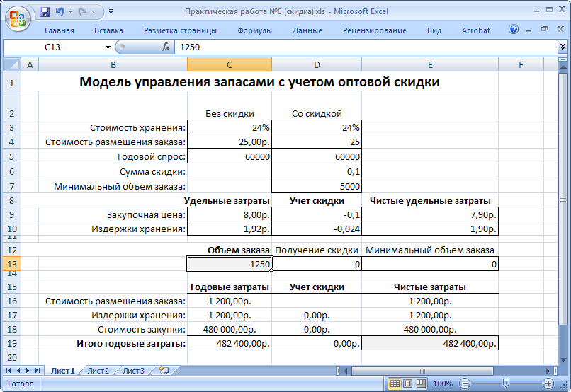Open the Разметка страницы tab
Image resolution: width=571 pixels, height=392 pixels.
pos(180,30)
